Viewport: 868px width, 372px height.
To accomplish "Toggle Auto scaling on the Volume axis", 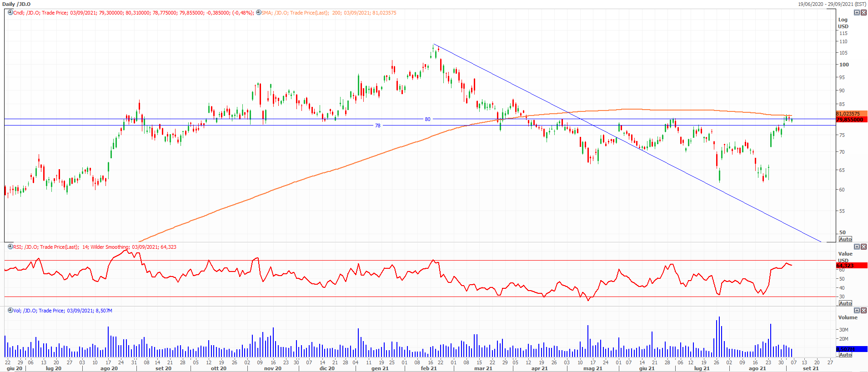I will point(845,355).
